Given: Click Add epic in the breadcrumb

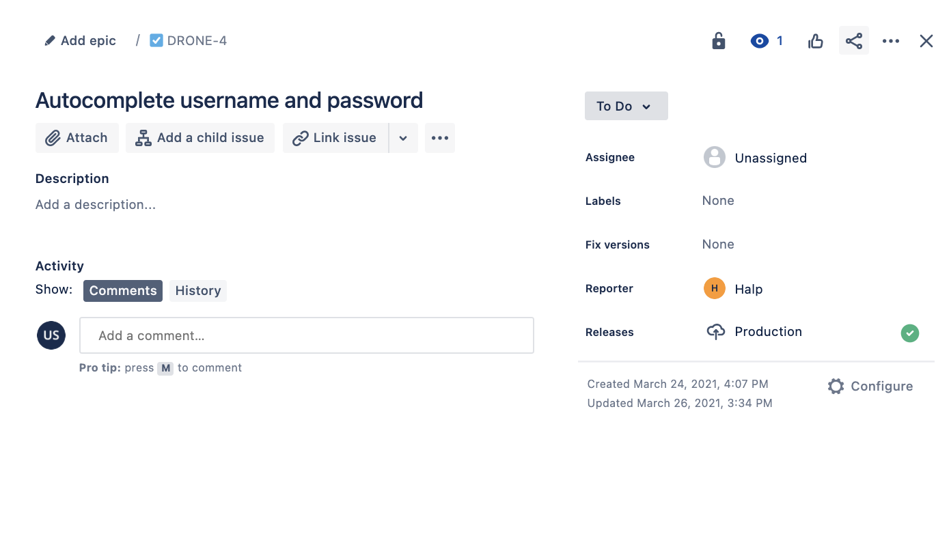Looking at the screenshot, I should [x=80, y=40].
